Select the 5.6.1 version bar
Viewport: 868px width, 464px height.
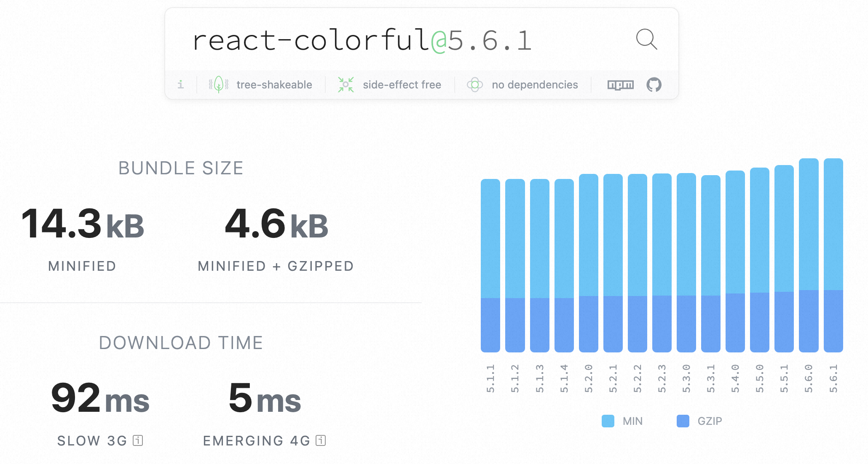(x=833, y=255)
